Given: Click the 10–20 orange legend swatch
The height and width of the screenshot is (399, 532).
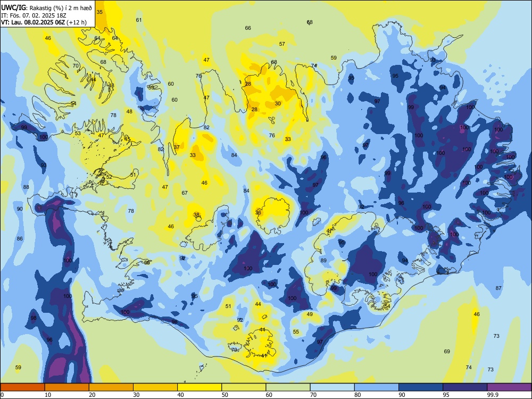Looking at the screenshot, I should point(67,387).
